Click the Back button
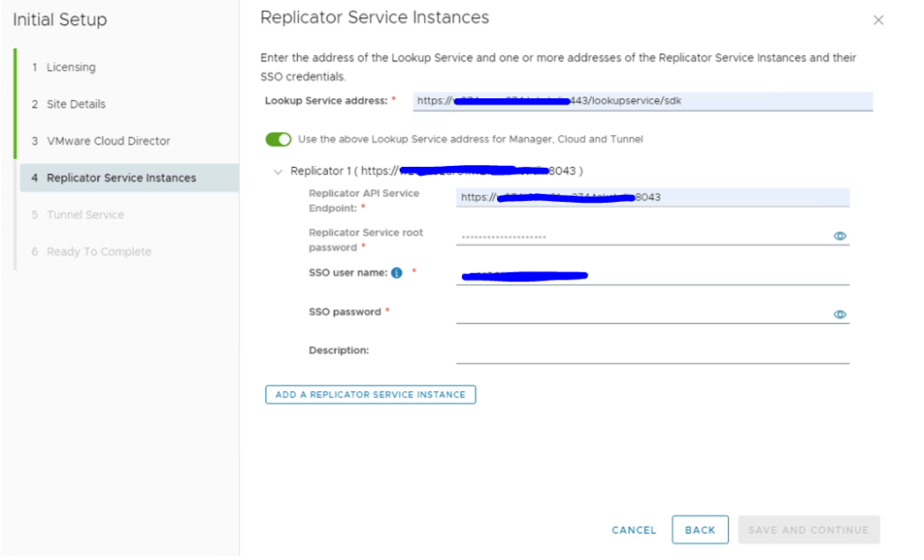Image resolution: width=924 pixels, height=560 pixels. tap(699, 530)
